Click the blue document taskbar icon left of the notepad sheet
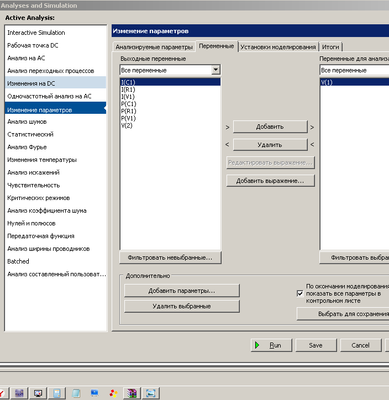The image size is (389, 400). coord(57,393)
